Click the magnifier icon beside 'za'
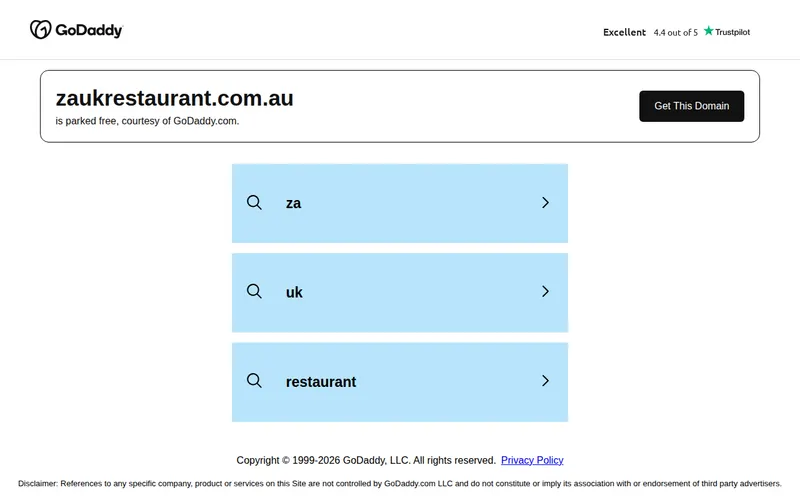 [x=254, y=203]
